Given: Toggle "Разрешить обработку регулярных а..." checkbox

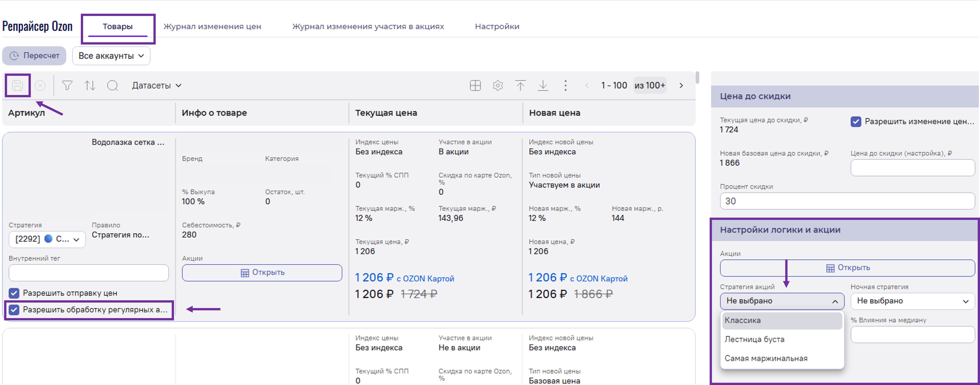Looking at the screenshot, I should click(x=14, y=310).
